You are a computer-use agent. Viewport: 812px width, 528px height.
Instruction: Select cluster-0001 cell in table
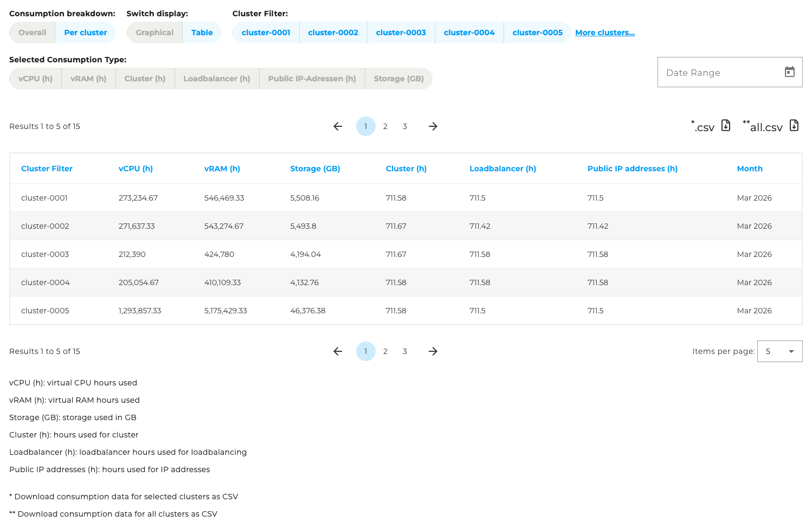(x=44, y=198)
